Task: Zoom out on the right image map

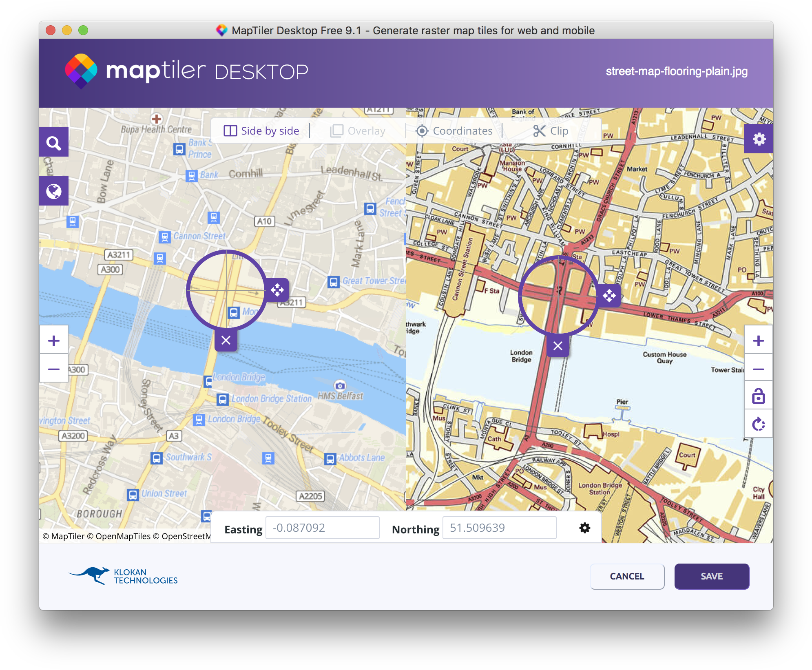Action: [x=758, y=369]
